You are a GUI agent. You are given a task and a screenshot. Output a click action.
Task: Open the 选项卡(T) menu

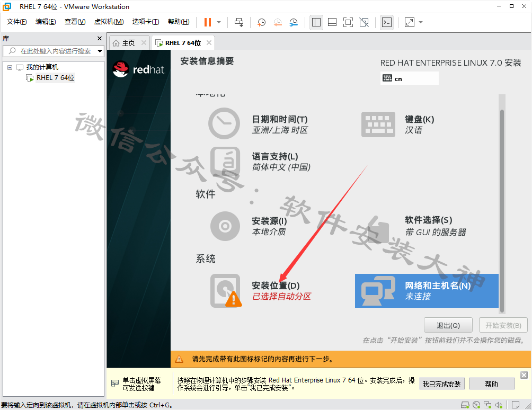pos(146,22)
